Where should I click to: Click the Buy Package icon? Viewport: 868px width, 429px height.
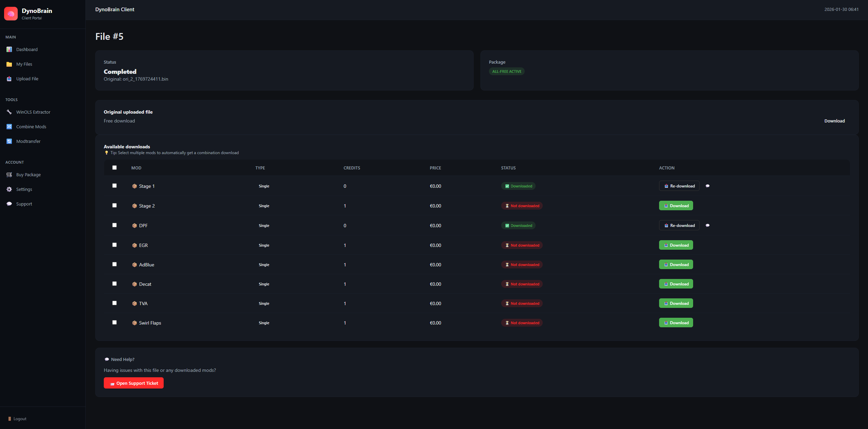point(9,175)
